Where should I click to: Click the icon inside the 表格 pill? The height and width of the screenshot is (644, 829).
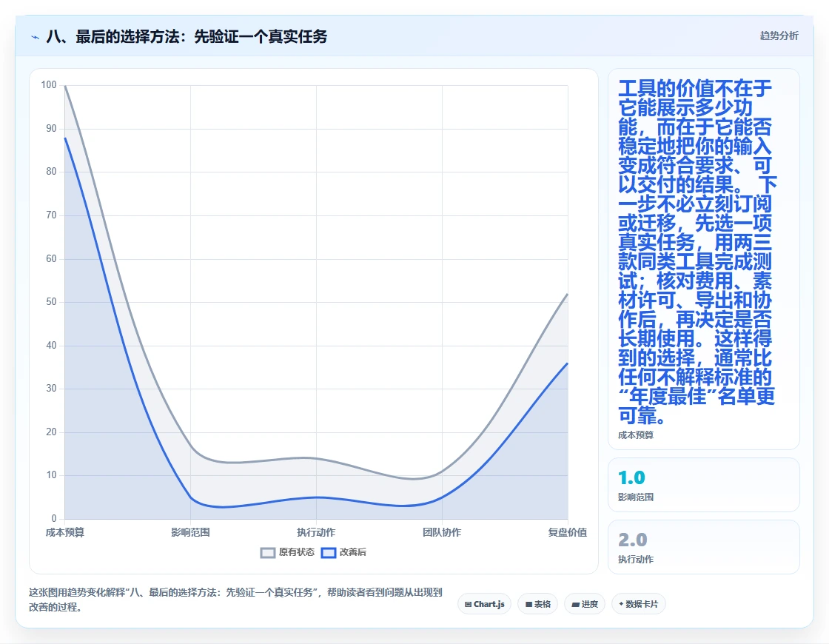point(528,604)
